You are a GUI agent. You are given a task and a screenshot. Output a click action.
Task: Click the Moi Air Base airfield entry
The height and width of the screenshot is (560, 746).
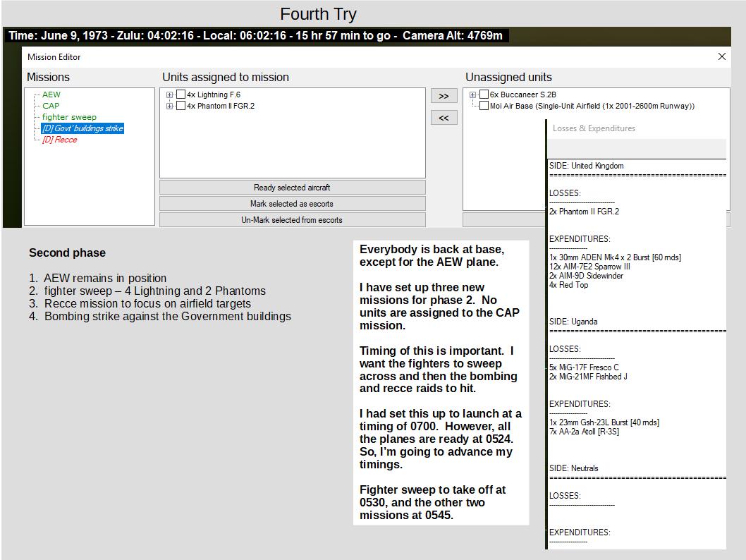(592, 106)
